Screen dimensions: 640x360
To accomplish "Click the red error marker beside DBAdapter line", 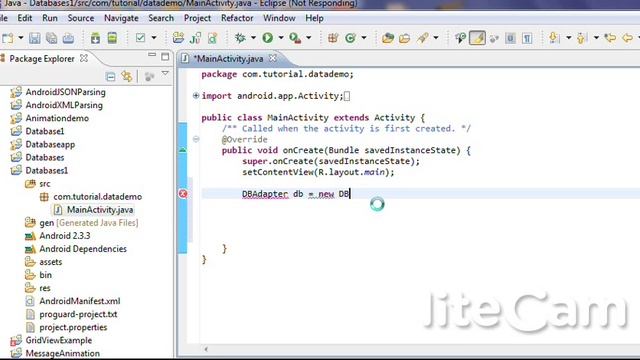I will 183,194.
